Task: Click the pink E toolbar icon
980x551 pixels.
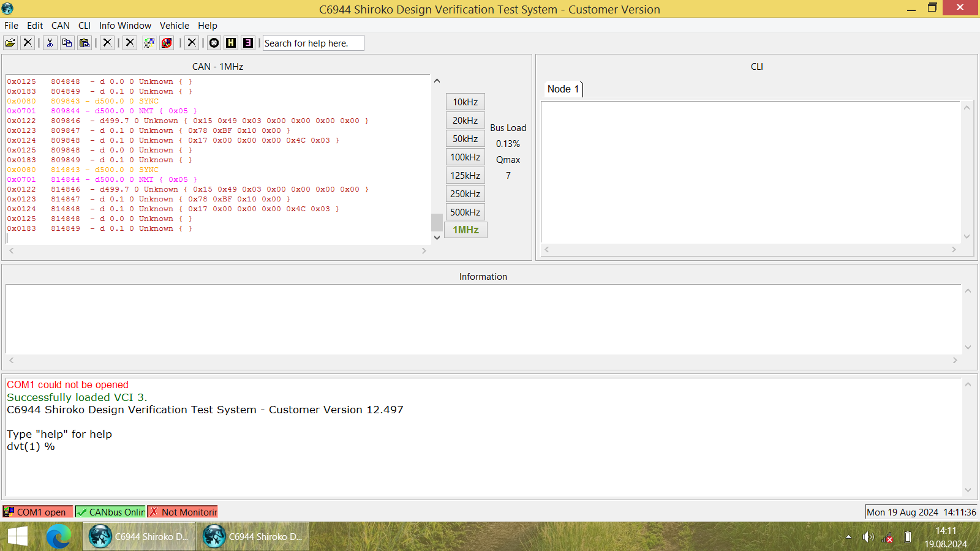Action: [x=248, y=43]
